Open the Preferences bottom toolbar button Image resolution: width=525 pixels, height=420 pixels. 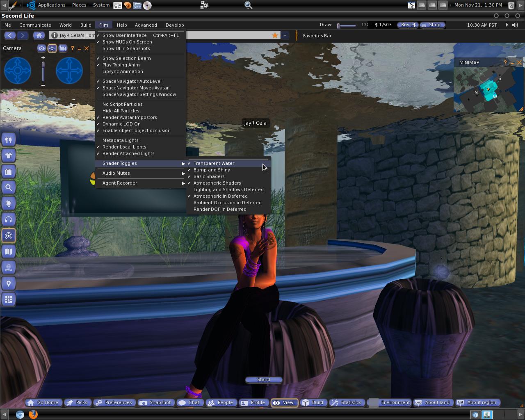(x=114, y=402)
